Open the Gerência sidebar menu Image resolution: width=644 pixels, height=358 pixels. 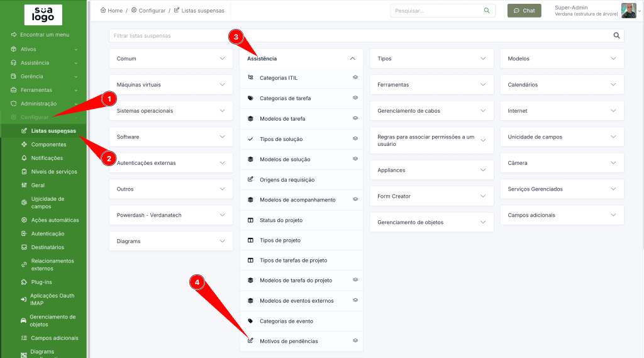click(x=43, y=76)
